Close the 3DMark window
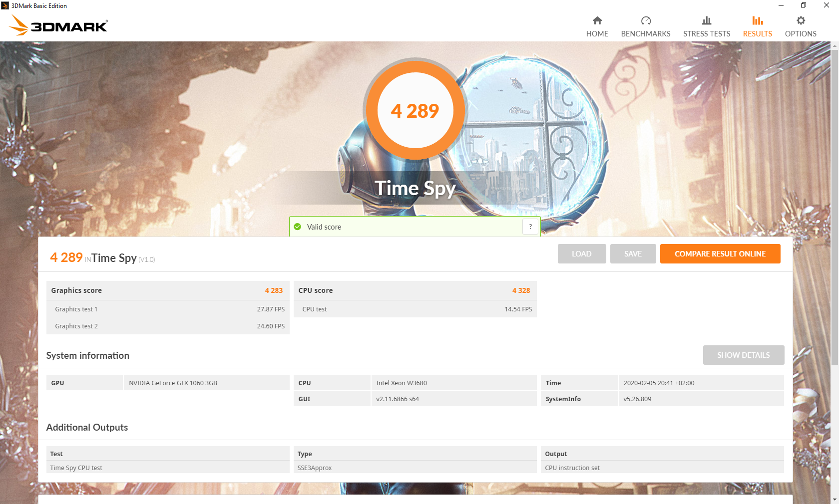Viewport: 839px width, 504px height. 827,5
